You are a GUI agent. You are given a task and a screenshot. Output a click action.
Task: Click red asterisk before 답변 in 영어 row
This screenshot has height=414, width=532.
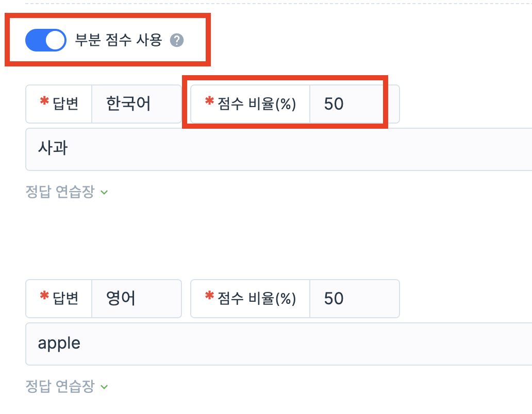click(x=44, y=297)
